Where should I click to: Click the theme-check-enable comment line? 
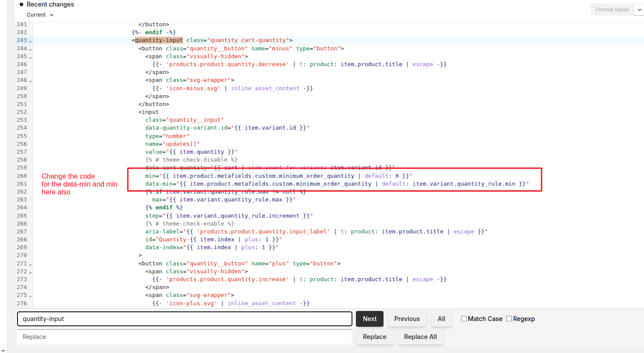click(x=190, y=223)
